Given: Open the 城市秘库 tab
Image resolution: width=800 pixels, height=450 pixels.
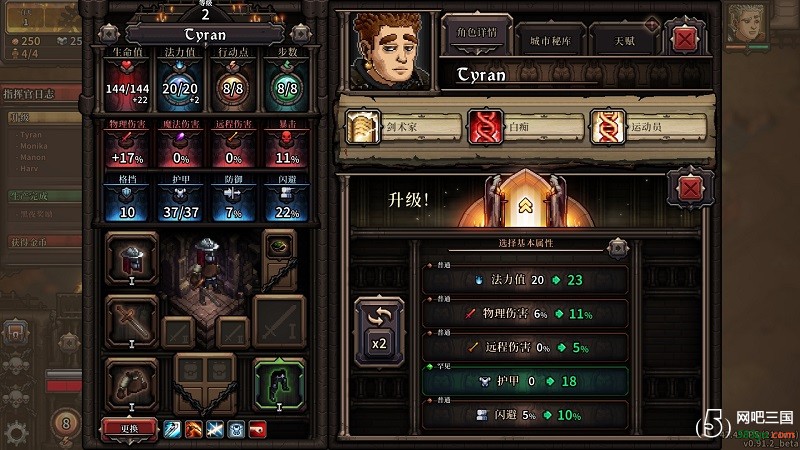Looking at the screenshot, I should [x=549, y=40].
